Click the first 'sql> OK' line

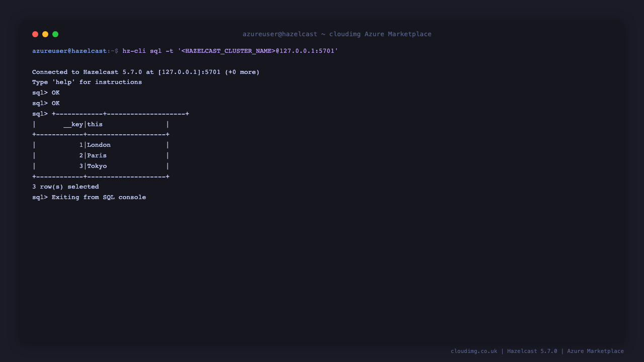(x=46, y=93)
